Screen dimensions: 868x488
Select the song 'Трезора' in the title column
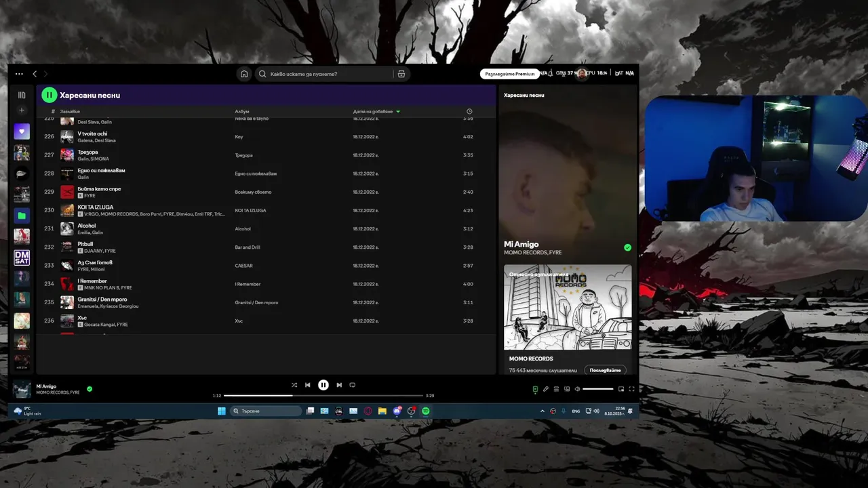[x=87, y=152]
